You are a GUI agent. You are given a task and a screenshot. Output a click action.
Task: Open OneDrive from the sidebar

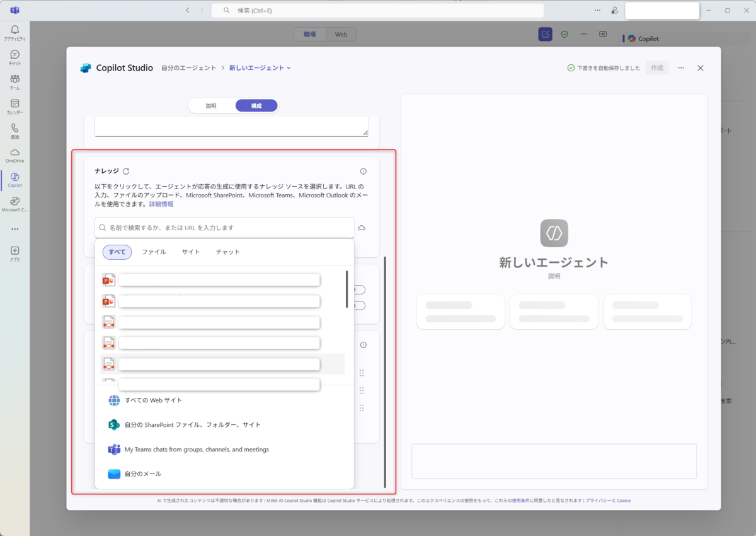14,155
